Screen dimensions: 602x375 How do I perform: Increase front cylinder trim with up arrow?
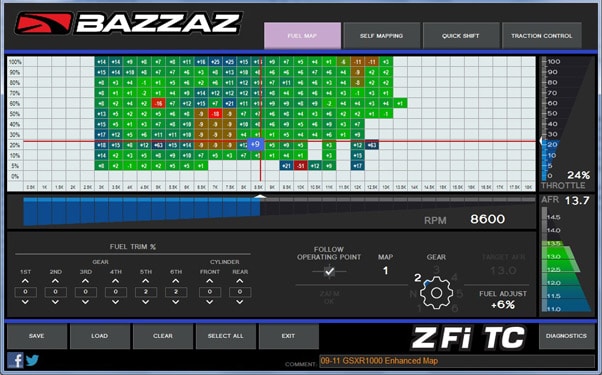[x=210, y=281]
